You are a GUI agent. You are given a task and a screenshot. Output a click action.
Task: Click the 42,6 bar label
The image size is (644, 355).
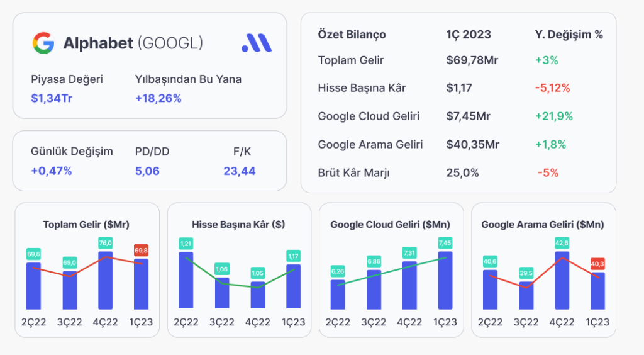562,243
